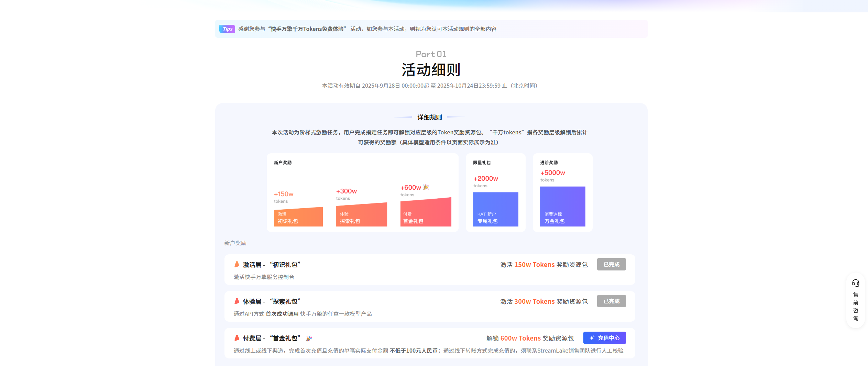Click the purple 消费达标 万金礼包 block

point(562,207)
